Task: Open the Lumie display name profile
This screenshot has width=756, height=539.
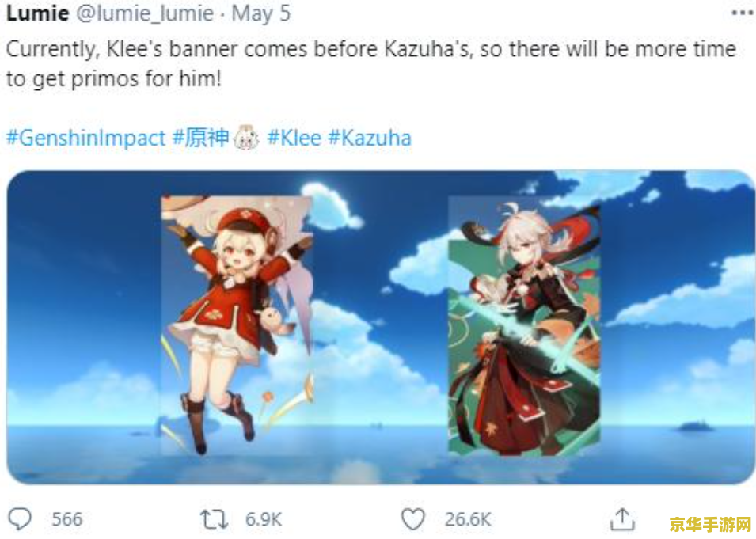Action: click(38, 13)
